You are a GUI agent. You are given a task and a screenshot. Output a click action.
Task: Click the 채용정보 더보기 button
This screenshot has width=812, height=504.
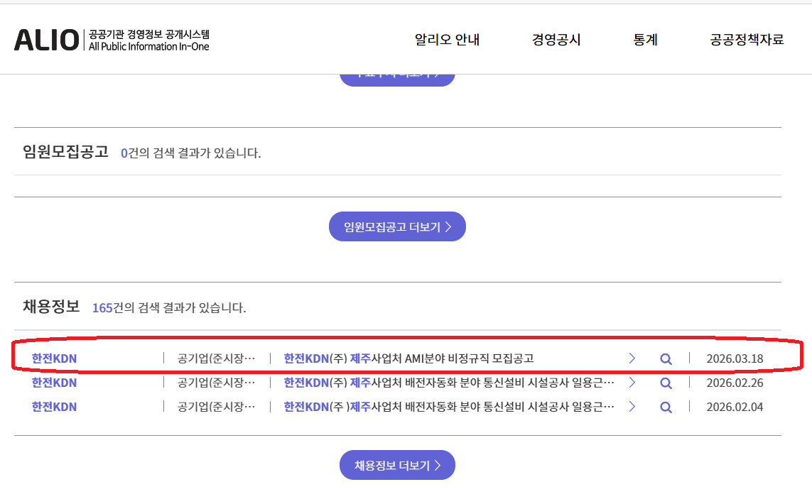click(x=397, y=465)
